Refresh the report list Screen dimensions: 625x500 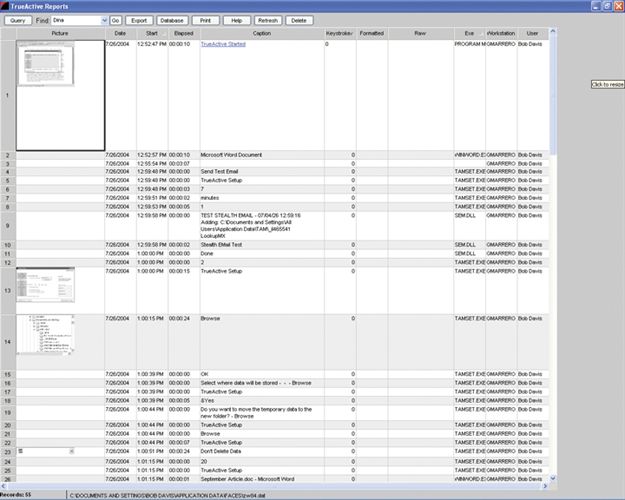coord(268,20)
